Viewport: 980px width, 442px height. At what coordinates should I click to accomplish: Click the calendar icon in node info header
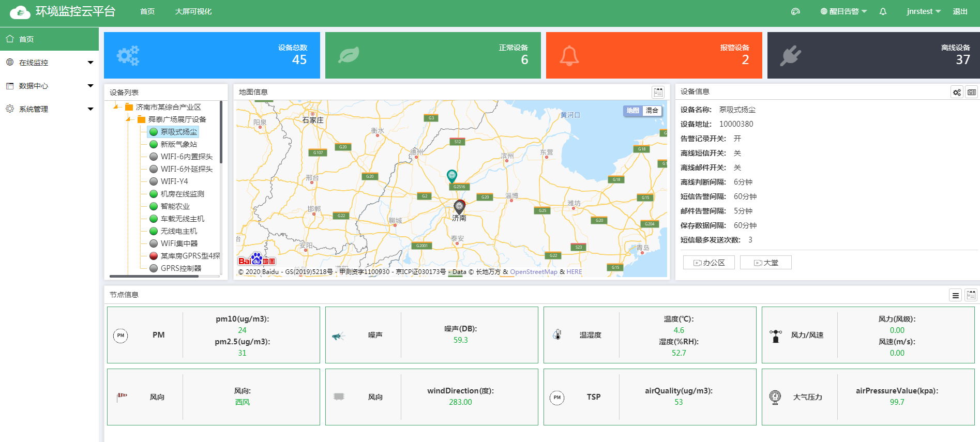click(971, 295)
